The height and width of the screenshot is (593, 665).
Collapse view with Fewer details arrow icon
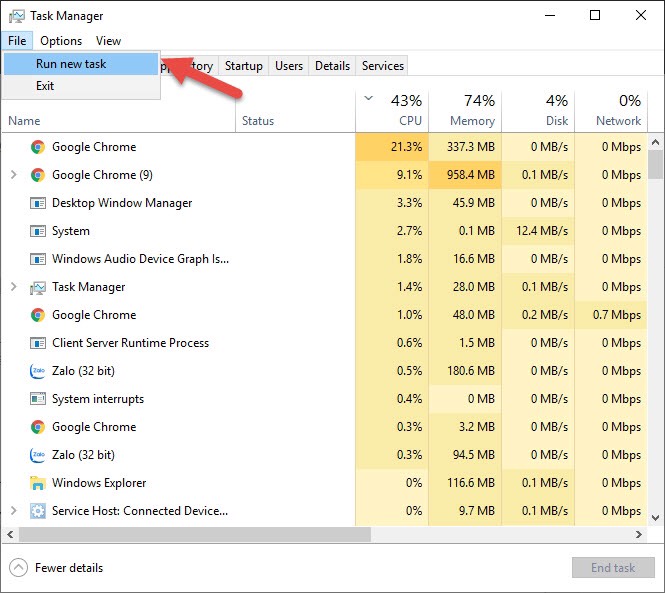coord(18,568)
